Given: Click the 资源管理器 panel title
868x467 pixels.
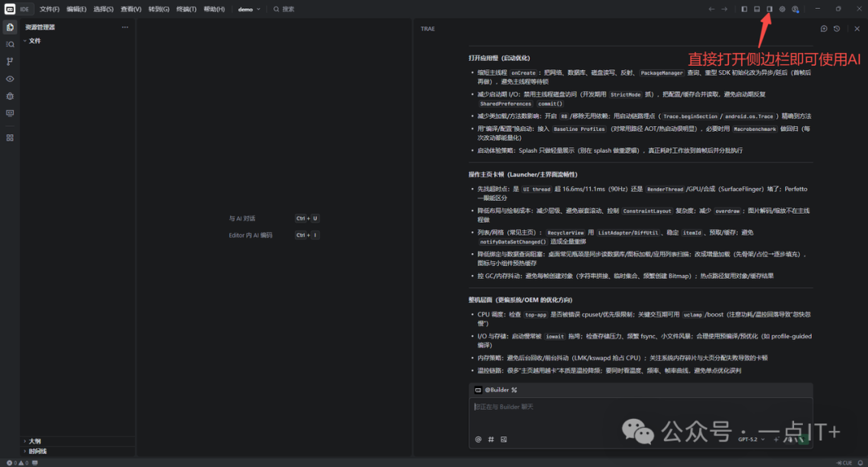Looking at the screenshot, I should pyautogui.click(x=40, y=27).
